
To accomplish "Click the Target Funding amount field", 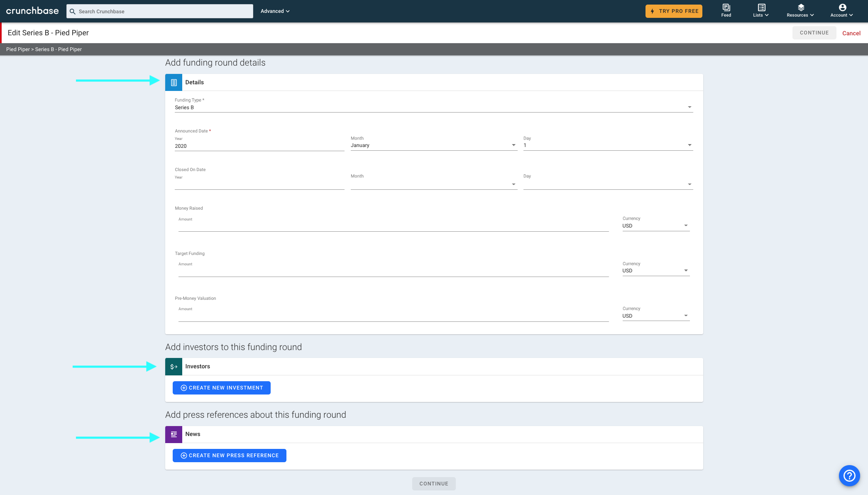I will (394, 271).
